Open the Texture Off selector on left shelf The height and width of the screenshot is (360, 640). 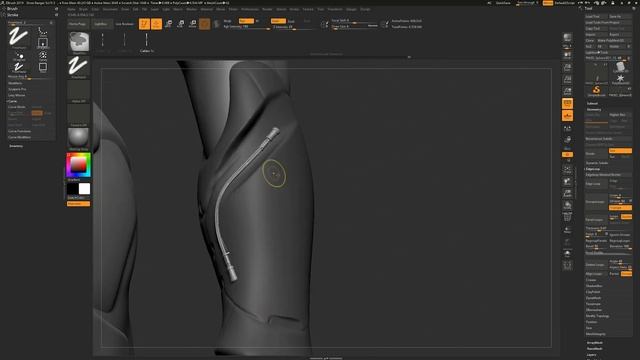click(79, 115)
